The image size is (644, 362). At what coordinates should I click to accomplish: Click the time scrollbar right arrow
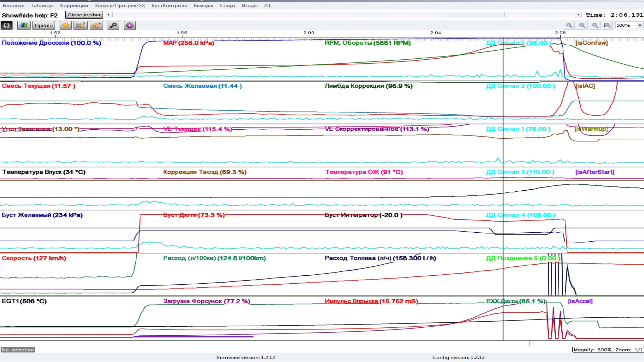pos(578,15)
